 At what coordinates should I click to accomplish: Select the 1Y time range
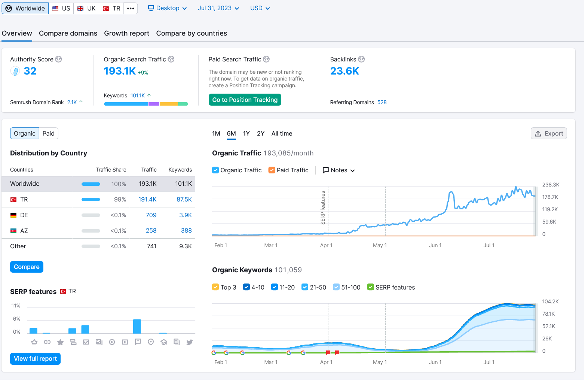[x=246, y=134]
